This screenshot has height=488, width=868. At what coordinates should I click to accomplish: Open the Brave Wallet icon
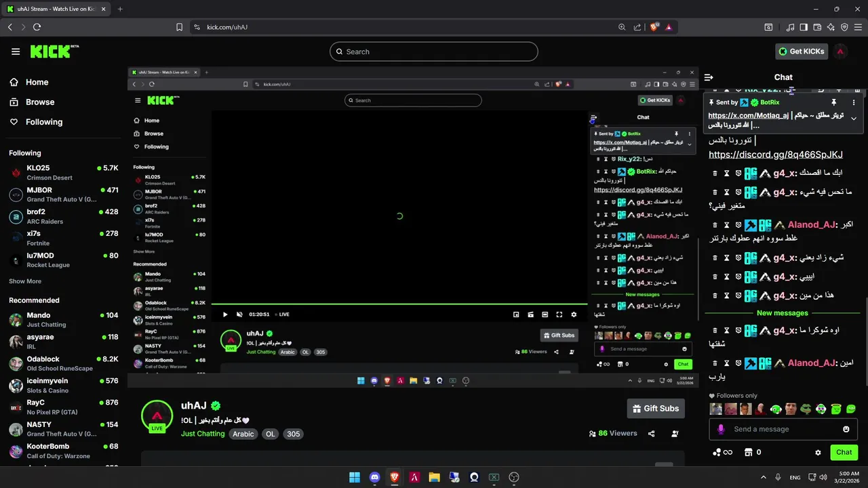coord(817,27)
